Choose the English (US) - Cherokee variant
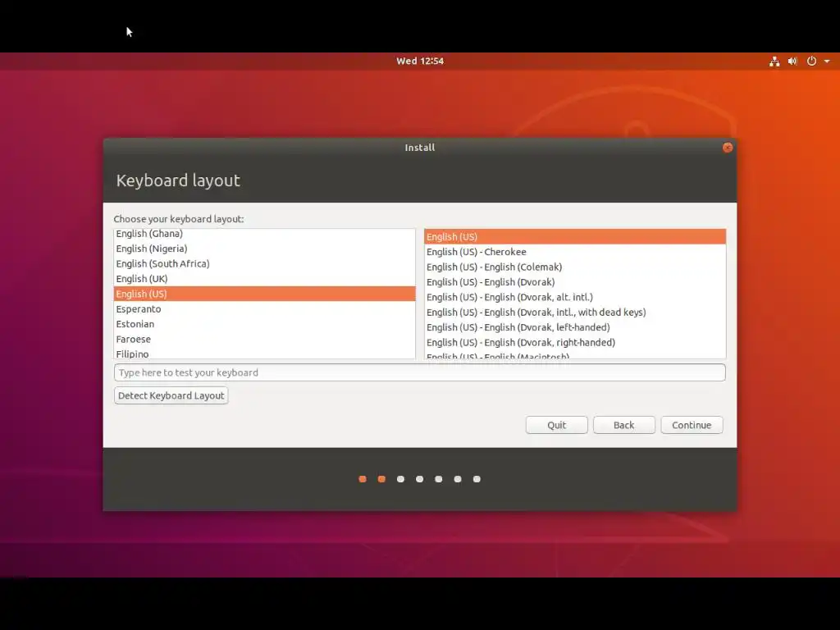The image size is (840, 630). pos(575,252)
